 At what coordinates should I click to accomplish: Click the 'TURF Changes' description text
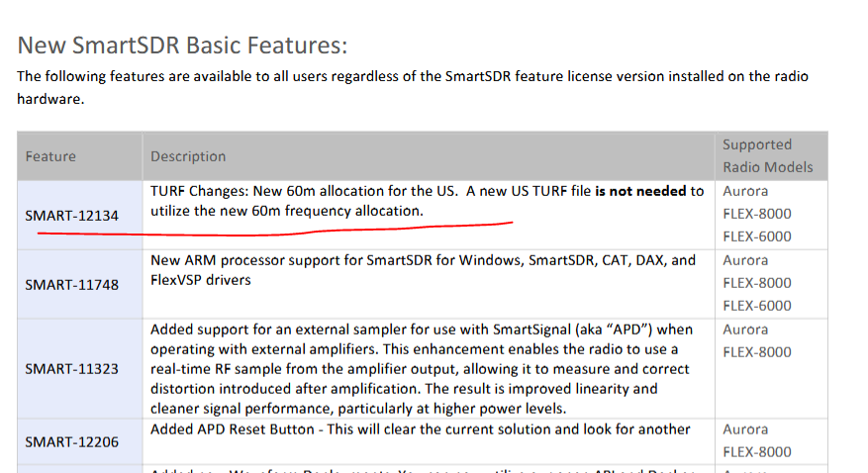428,201
